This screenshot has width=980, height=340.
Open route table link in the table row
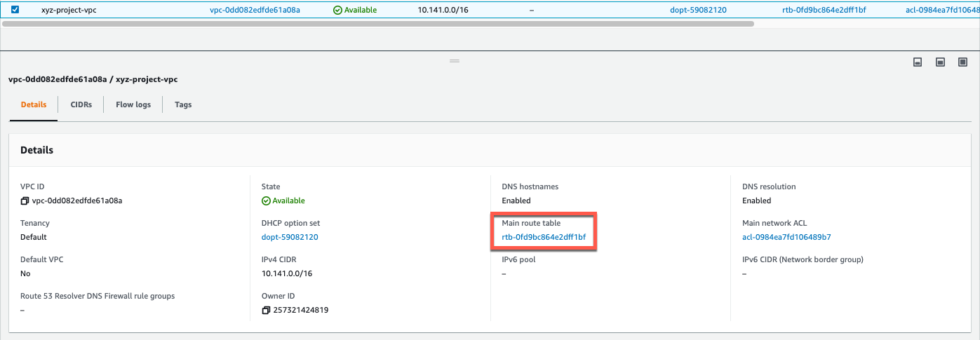tap(824, 10)
